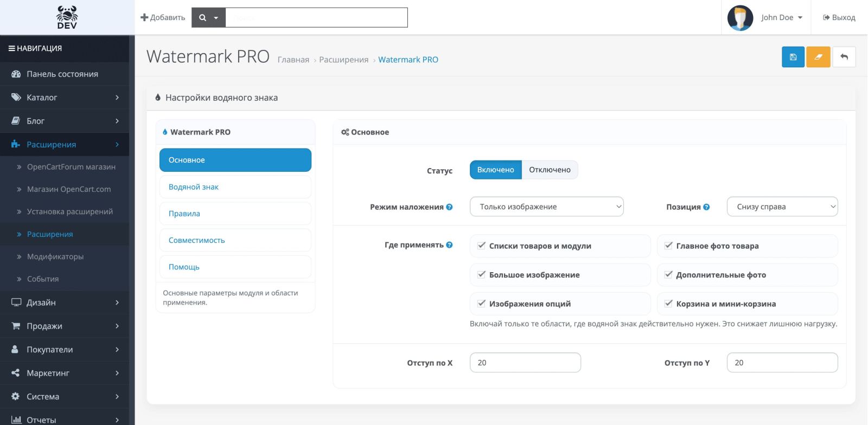Click the Продажи cart icon
The image size is (868, 425).
point(16,326)
